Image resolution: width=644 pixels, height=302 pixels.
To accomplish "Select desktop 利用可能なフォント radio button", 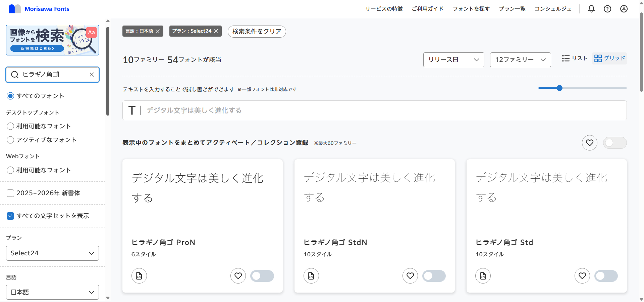I will 10,126.
